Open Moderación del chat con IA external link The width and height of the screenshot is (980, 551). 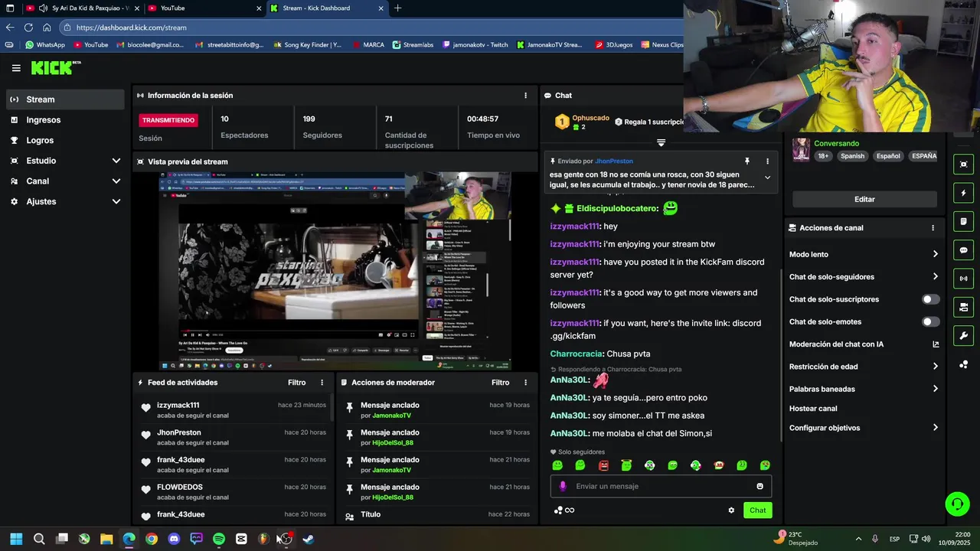point(936,344)
